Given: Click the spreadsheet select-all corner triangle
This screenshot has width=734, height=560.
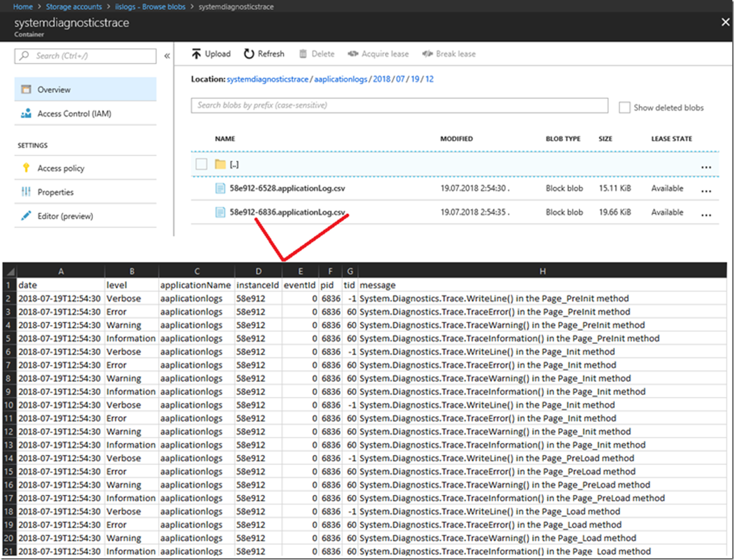Looking at the screenshot, I should (x=10, y=272).
